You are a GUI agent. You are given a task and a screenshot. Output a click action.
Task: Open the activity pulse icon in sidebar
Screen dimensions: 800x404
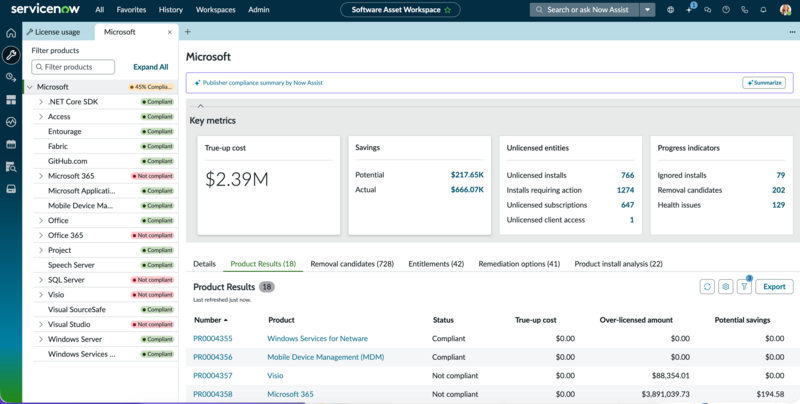[x=11, y=122]
